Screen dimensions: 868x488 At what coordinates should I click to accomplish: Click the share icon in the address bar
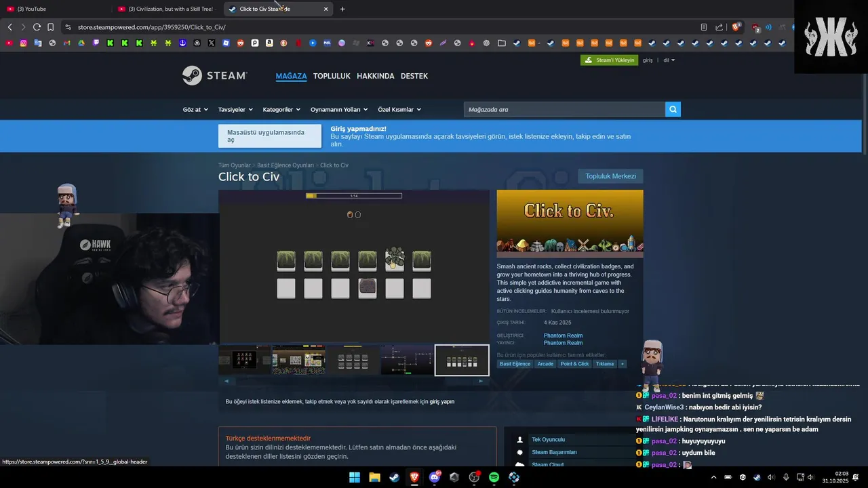719,27
